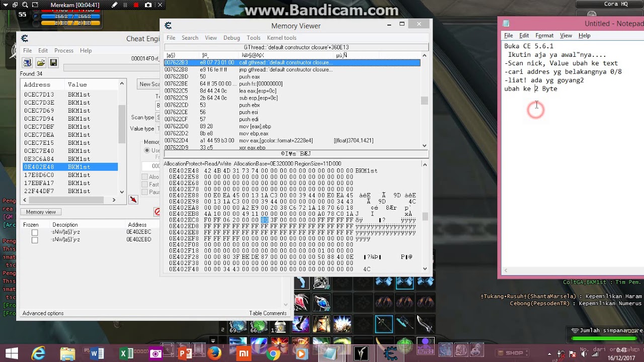Viewport: 644px width, 362px height.
Task: Open PowerPoint from the taskbar
Action: click(185, 353)
